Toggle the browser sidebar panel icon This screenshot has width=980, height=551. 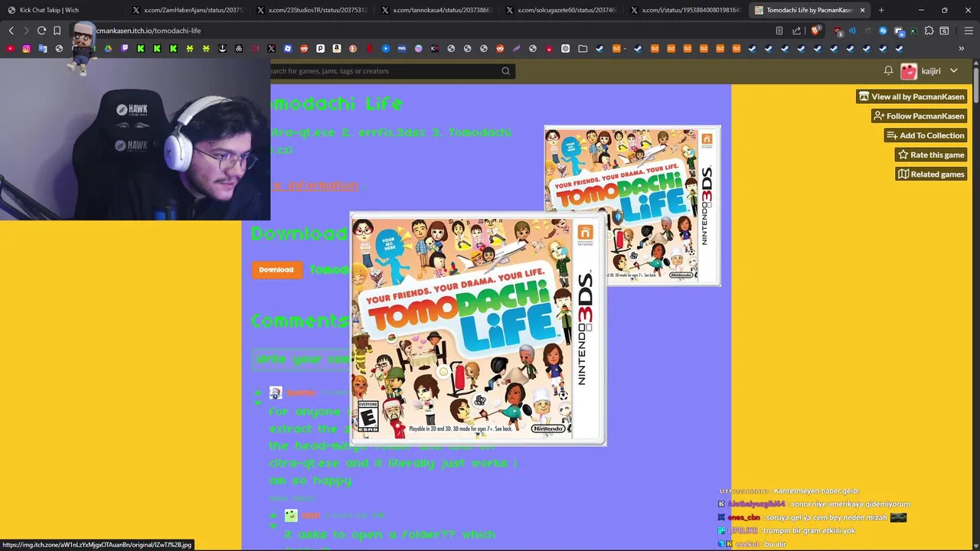point(944,31)
